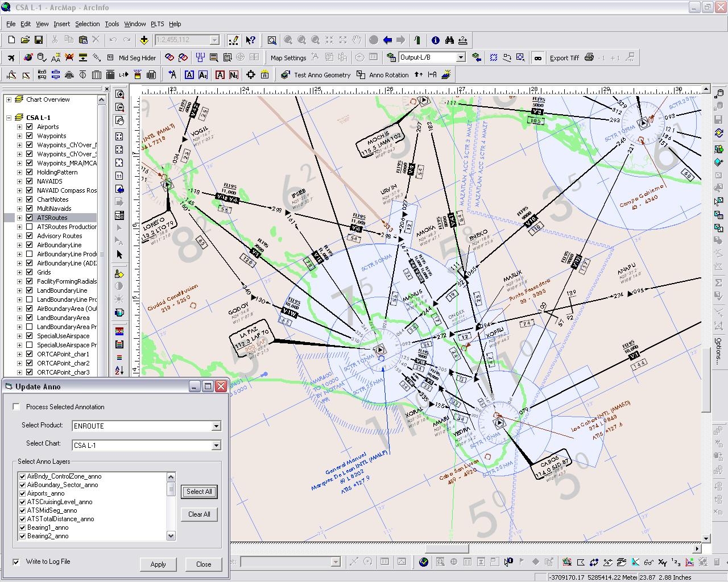This screenshot has height=582, width=728.
Task: Click the What's This help icon
Action: click(250, 40)
